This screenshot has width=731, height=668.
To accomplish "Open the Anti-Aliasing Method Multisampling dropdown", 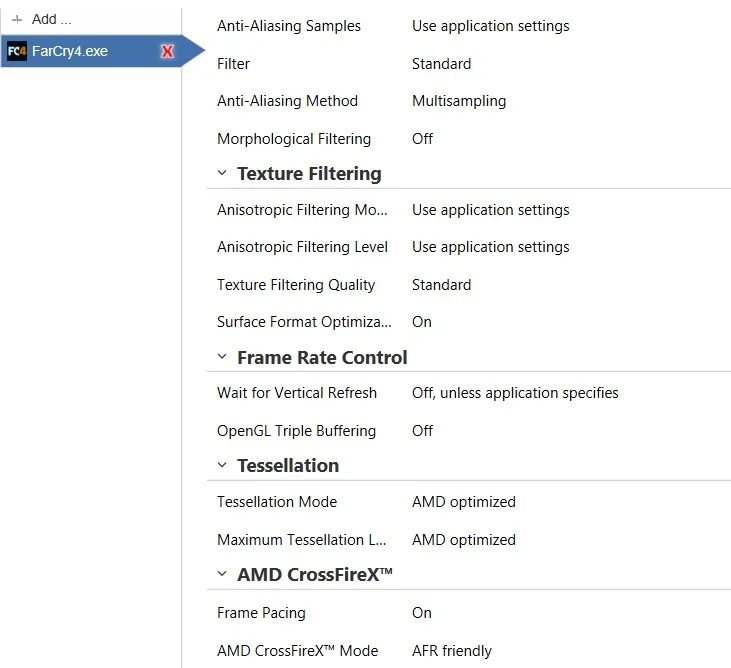I will [x=459, y=101].
